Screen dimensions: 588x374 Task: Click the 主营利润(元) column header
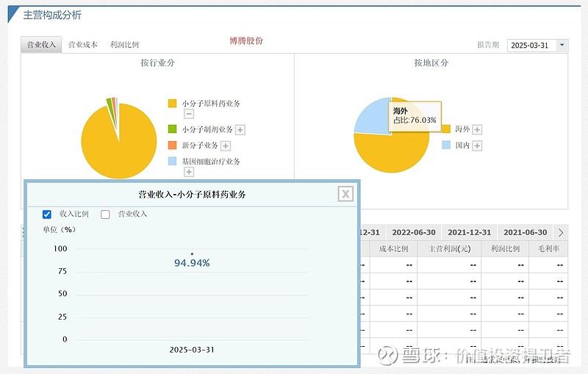click(x=449, y=249)
